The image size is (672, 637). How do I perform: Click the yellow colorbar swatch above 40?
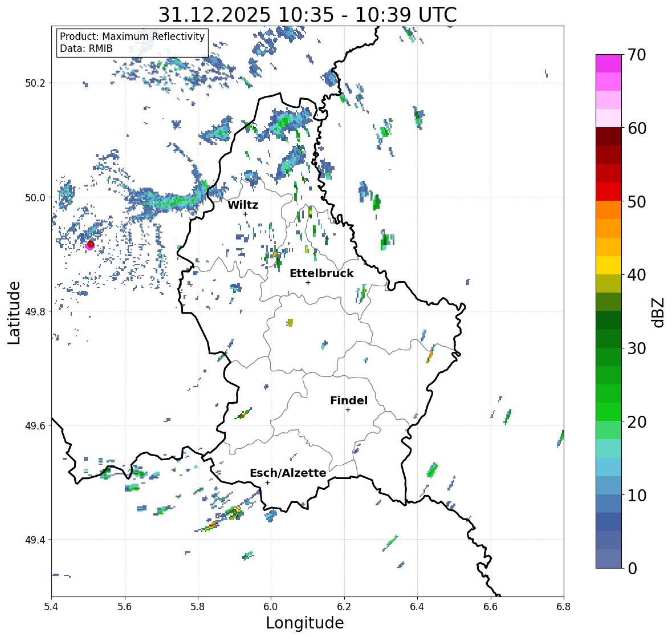[609, 265]
